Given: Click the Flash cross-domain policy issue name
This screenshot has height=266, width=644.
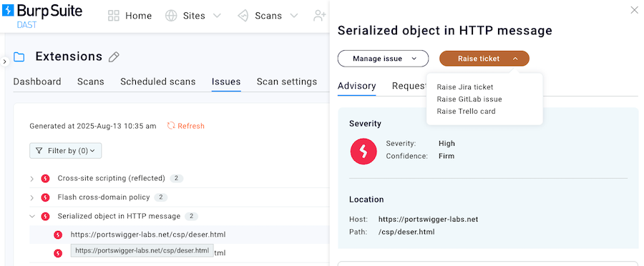Looking at the screenshot, I should pyautogui.click(x=104, y=197).
